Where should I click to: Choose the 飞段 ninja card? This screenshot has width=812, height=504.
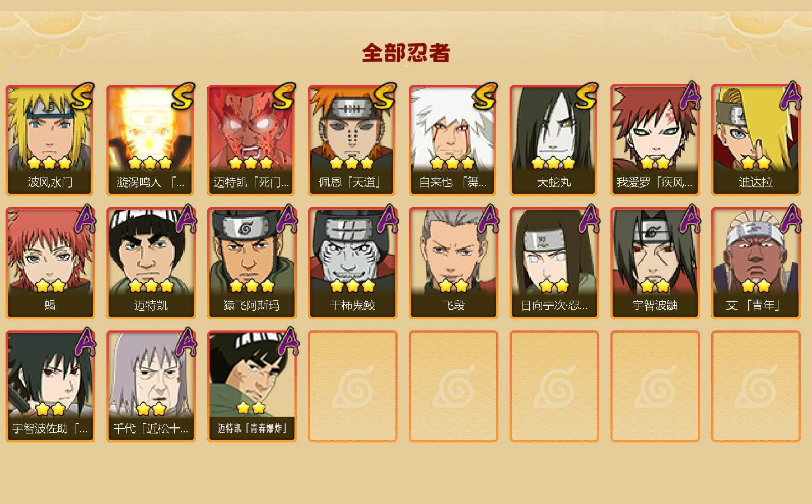454,263
